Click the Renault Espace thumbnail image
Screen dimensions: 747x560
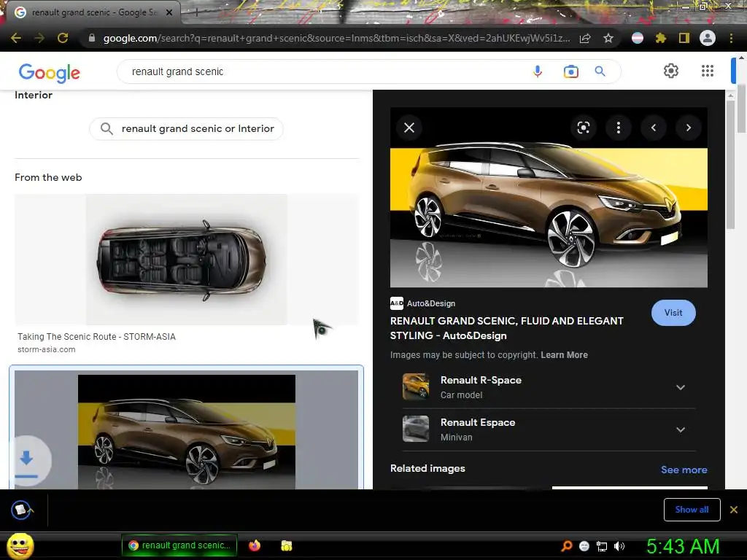point(415,429)
